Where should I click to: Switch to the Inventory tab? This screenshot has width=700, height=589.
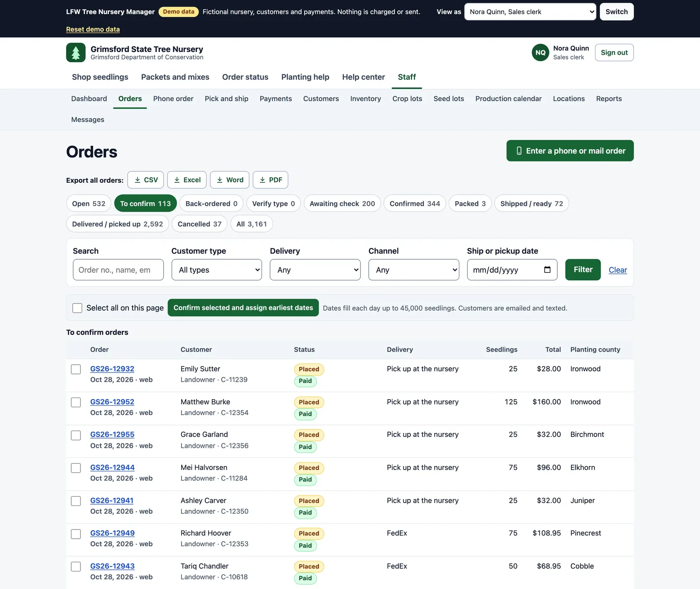365,99
